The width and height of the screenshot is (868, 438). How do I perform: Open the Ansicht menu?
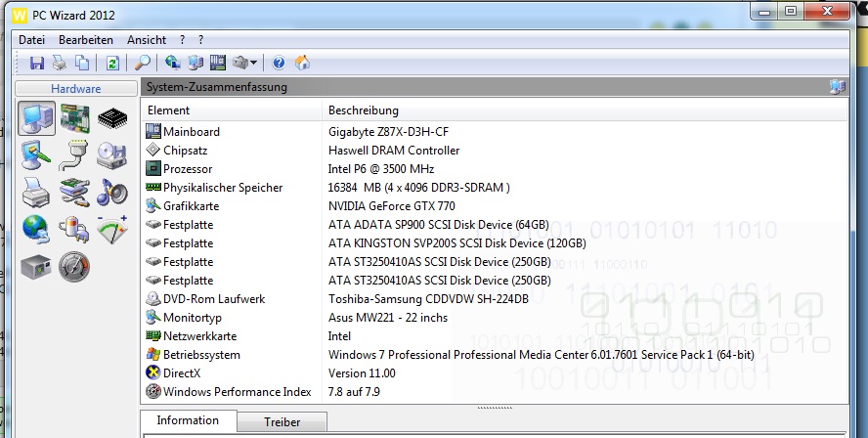[147, 40]
